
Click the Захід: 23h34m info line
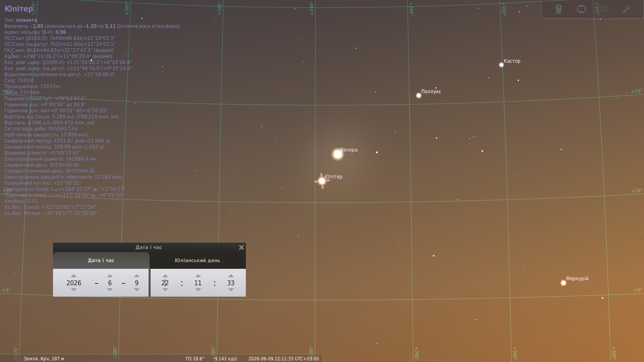tap(22, 93)
